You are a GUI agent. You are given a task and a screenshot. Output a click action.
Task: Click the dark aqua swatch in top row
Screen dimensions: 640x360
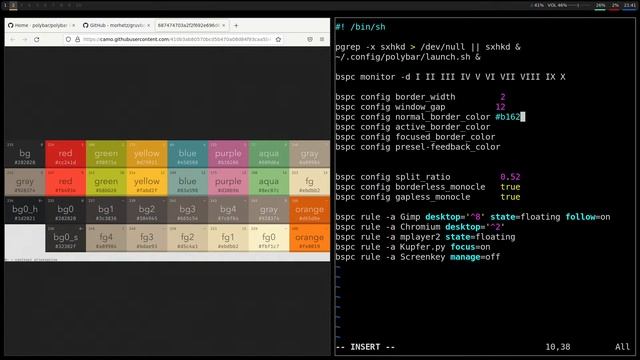click(x=269, y=154)
